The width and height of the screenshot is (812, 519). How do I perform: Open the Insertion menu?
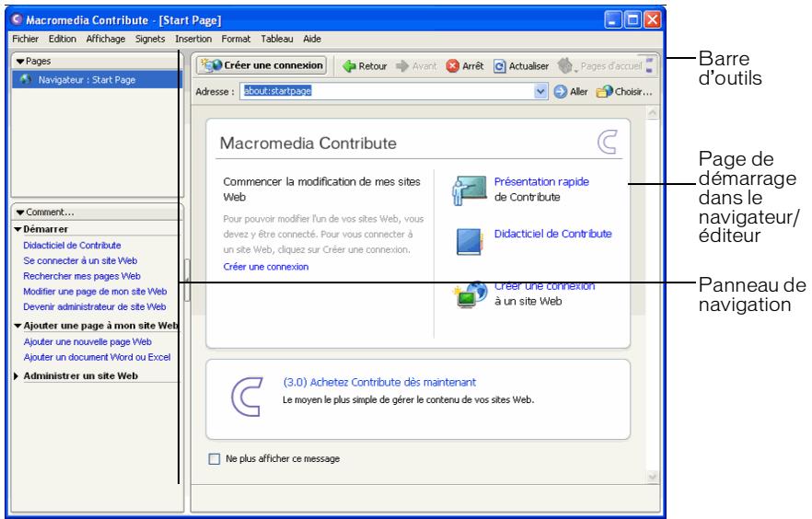click(x=193, y=39)
